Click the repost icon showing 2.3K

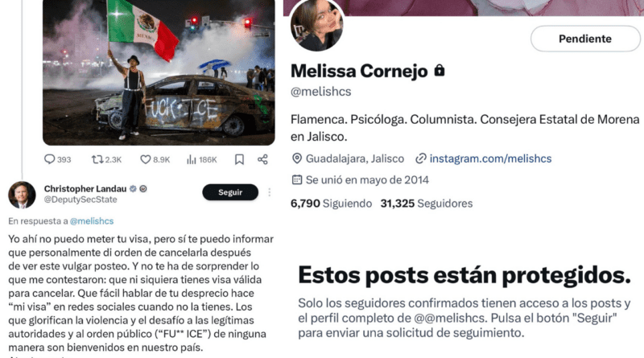[x=97, y=159]
